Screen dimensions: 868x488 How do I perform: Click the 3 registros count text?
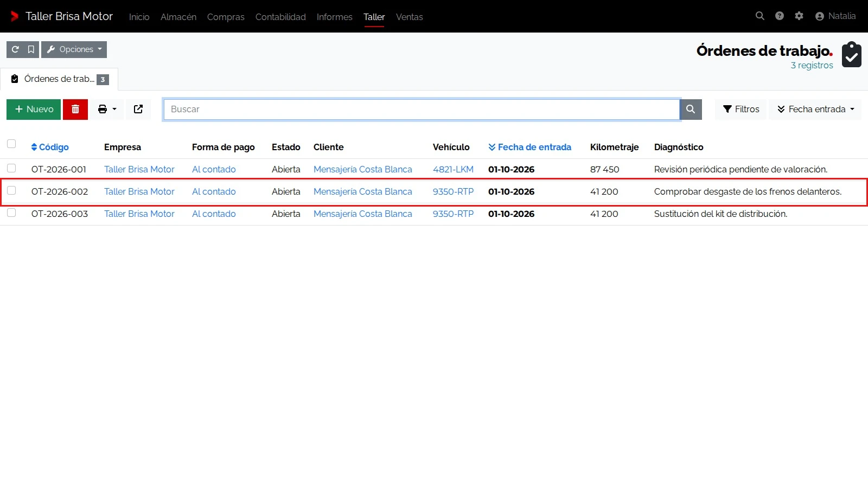[x=812, y=65]
